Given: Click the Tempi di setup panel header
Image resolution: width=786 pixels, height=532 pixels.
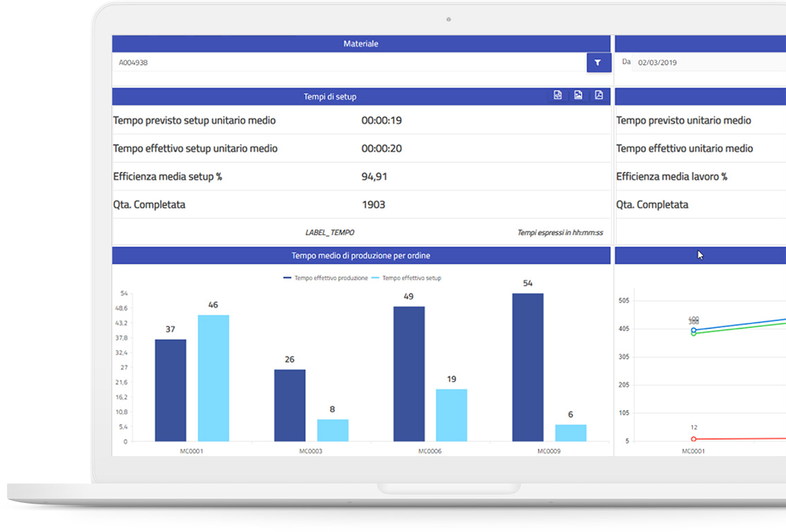Looking at the screenshot, I should pyautogui.click(x=361, y=97).
